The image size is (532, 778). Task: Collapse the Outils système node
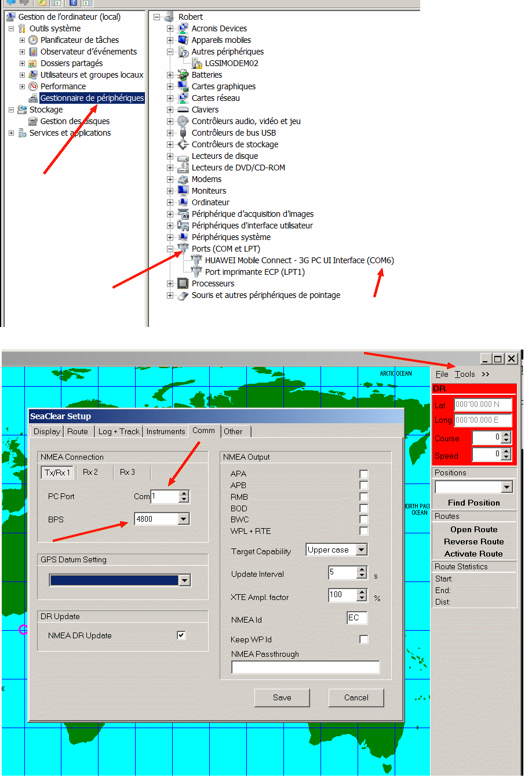(x=11, y=28)
